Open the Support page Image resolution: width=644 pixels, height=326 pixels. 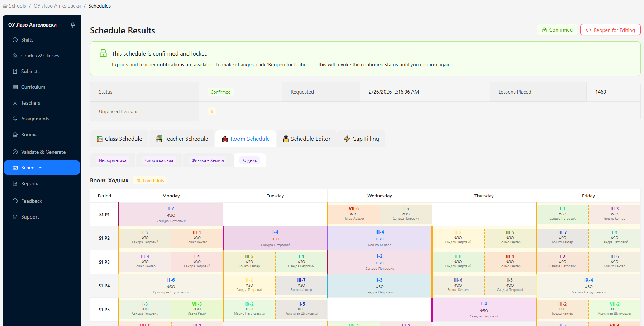[42, 217]
